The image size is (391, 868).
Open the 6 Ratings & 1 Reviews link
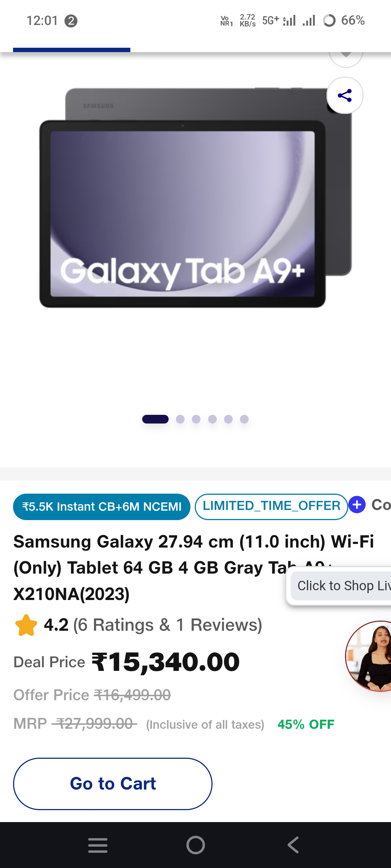coord(168,625)
